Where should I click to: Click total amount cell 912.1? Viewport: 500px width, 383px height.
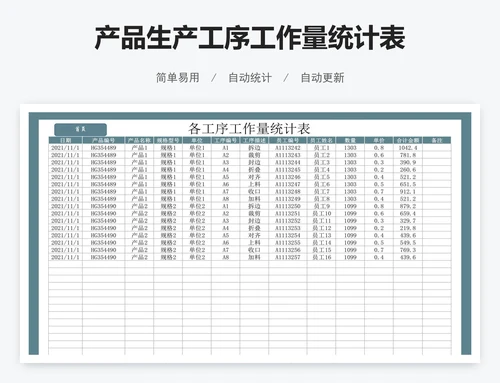pyautogui.click(x=408, y=192)
